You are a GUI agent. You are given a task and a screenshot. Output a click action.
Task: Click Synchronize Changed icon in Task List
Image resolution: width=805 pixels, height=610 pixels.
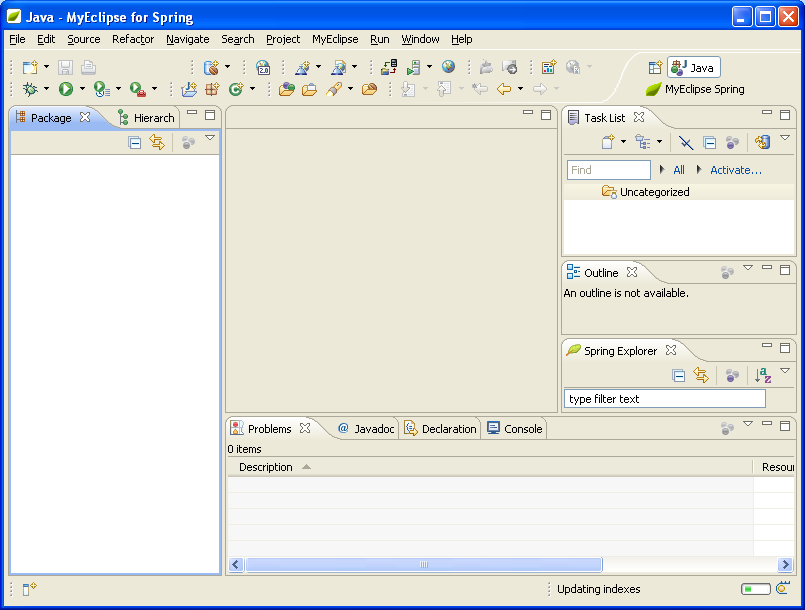[x=762, y=142]
